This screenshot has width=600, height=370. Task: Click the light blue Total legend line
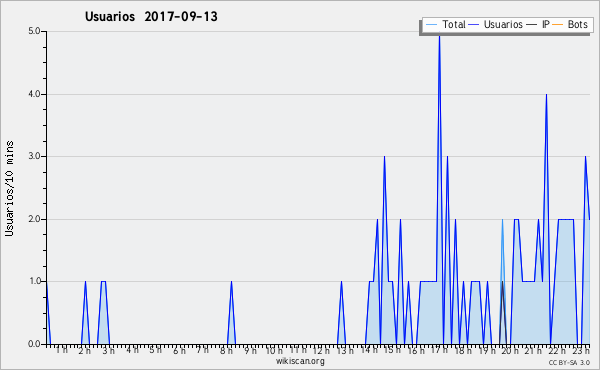click(431, 25)
